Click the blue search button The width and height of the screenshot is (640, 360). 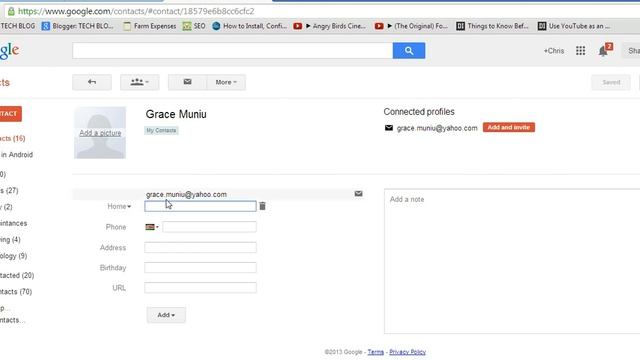pos(409,51)
